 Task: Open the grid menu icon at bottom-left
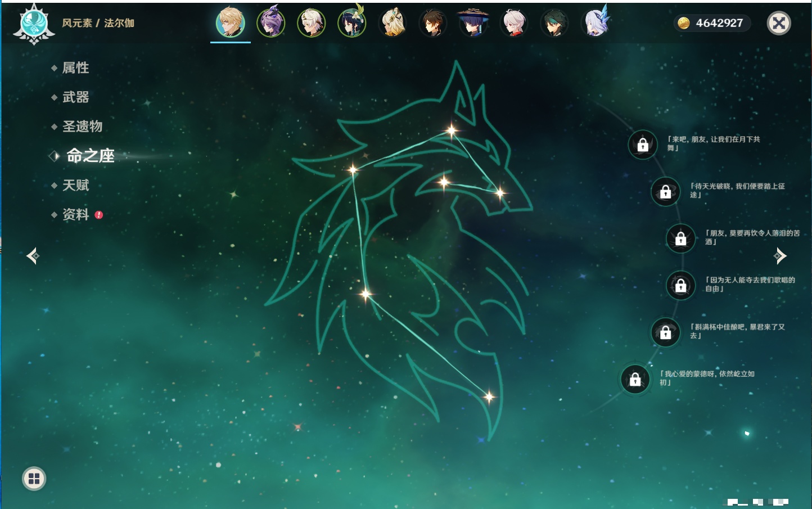[x=34, y=479]
